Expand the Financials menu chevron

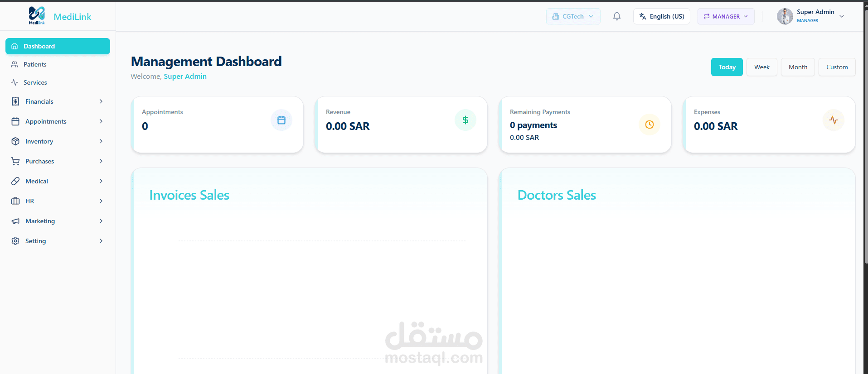(x=101, y=101)
